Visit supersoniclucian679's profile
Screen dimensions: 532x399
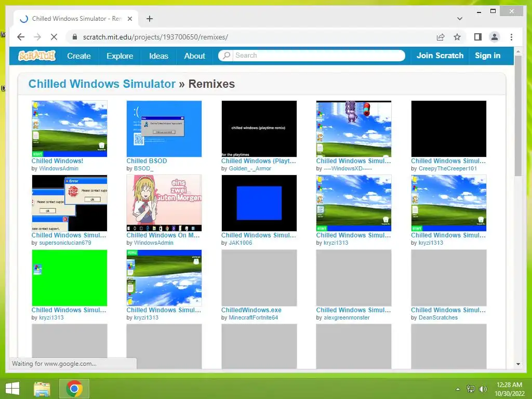pos(65,243)
